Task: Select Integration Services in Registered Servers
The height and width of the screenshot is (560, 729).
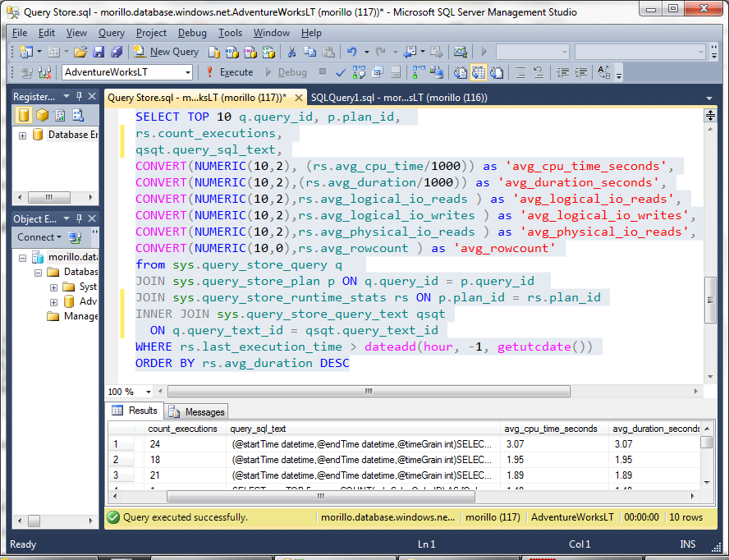Action: pos(78,115)
